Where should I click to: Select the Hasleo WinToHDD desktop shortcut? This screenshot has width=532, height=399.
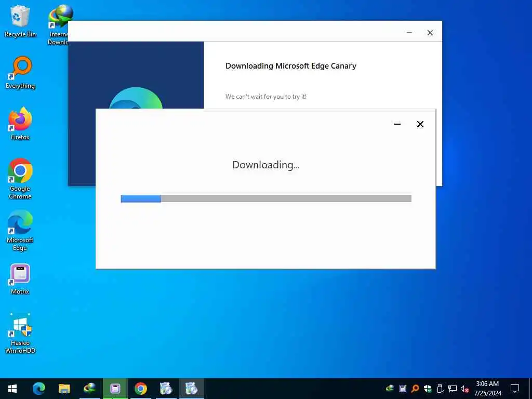(20, 334)
